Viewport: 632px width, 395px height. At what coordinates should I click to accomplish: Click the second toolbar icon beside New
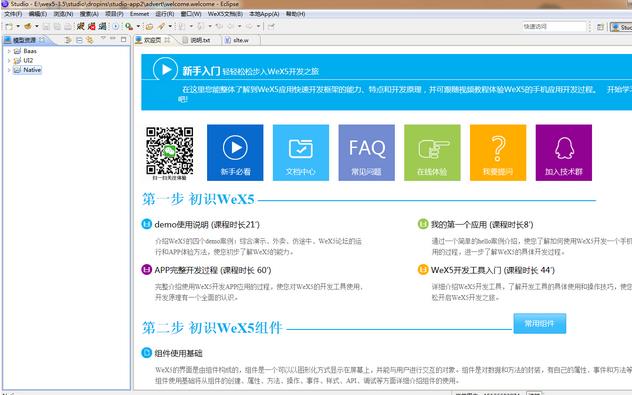[x=28, y=26]
